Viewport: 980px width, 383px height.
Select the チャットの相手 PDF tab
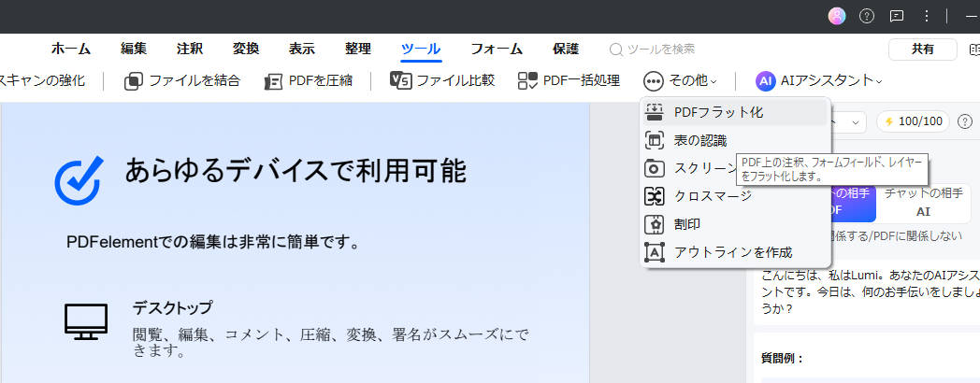point(853,203)
